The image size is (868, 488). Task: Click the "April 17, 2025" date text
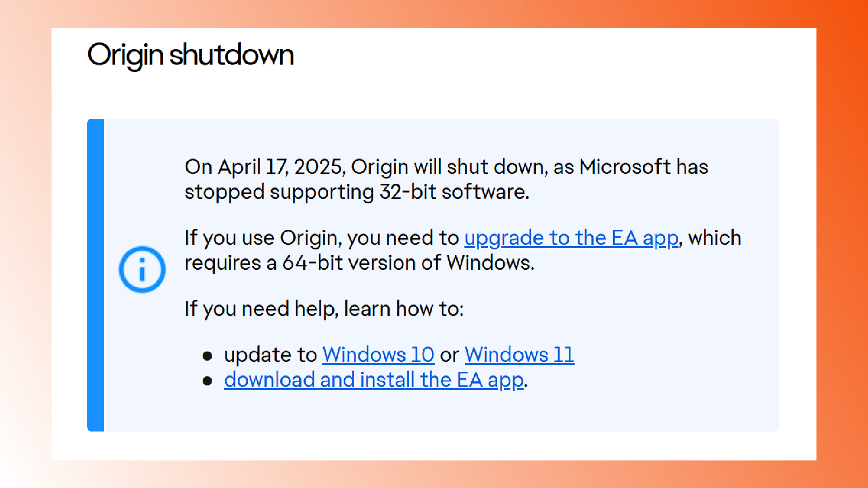pos(282,167)
